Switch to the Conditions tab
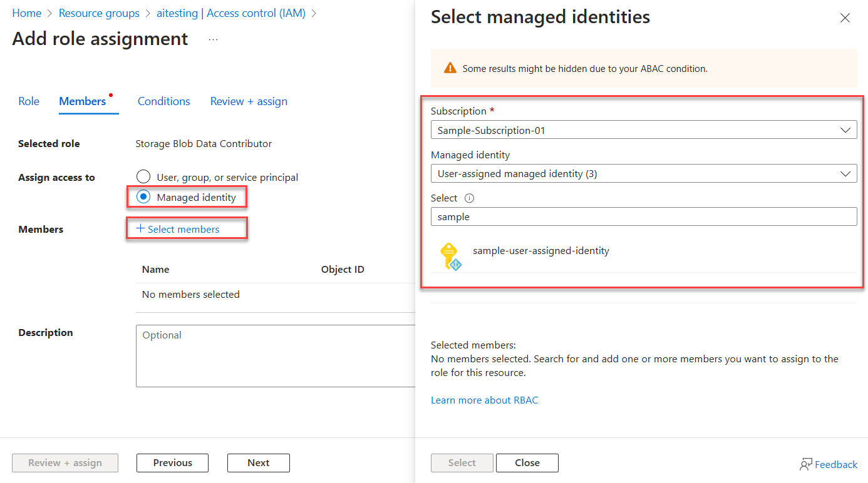The width and height of the screenshot is (868, 483). 163,101
